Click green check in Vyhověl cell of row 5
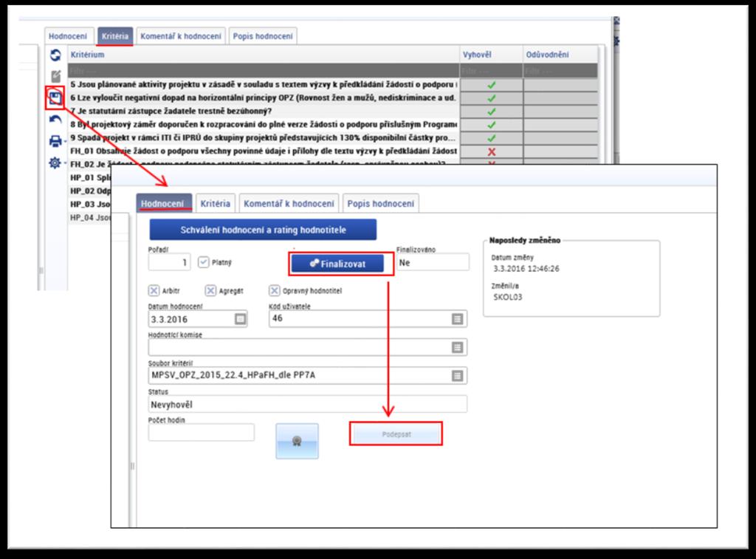Viewport: 756px width, 559px height. click(x=491, y=85)
